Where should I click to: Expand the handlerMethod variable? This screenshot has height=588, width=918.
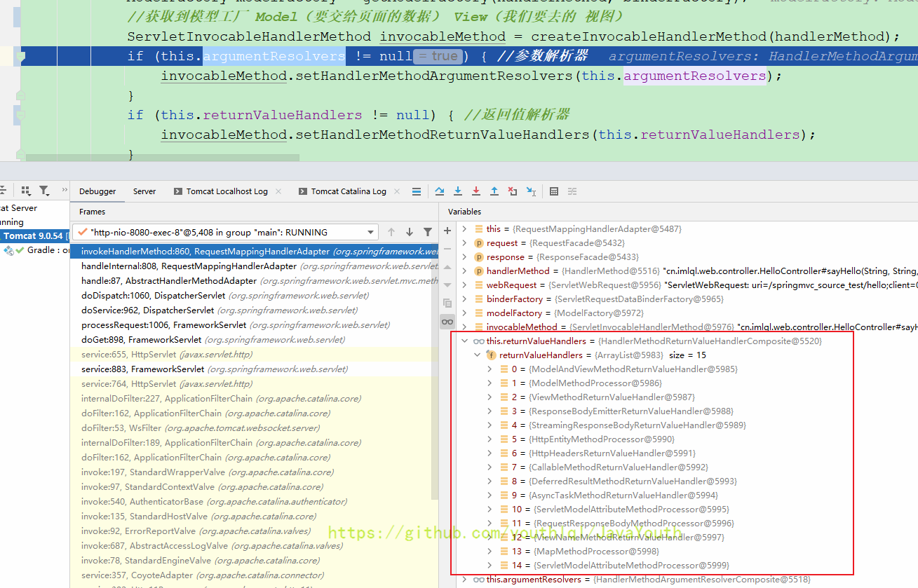click(x=464, y=271)
